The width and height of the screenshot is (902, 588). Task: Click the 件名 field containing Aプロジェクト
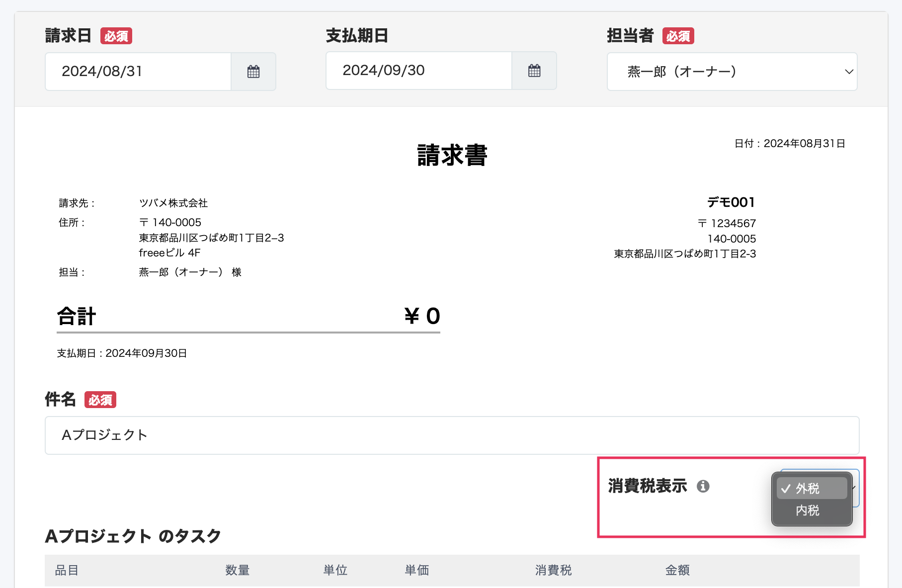452,435
